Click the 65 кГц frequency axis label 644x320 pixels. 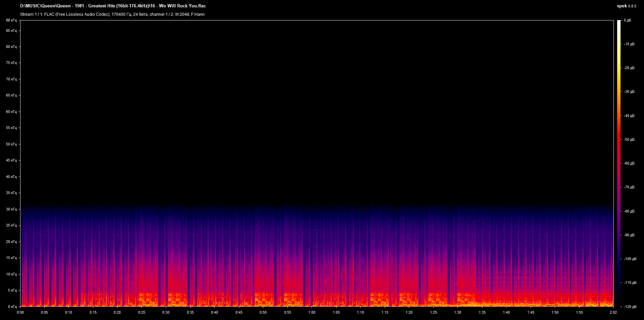tap(11, 95)
